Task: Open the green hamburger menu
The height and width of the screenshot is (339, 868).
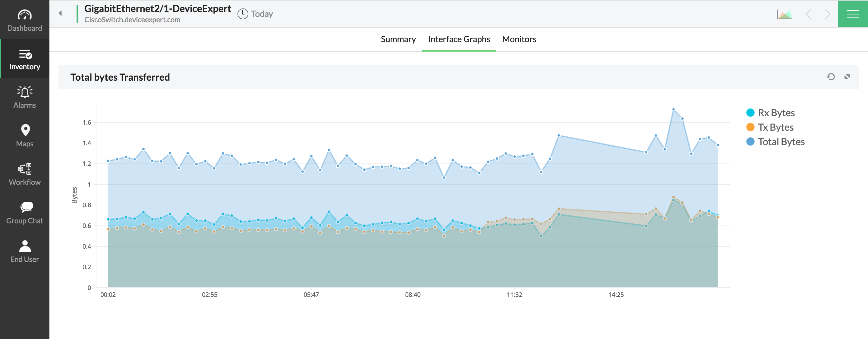Action: pos(853,14)
